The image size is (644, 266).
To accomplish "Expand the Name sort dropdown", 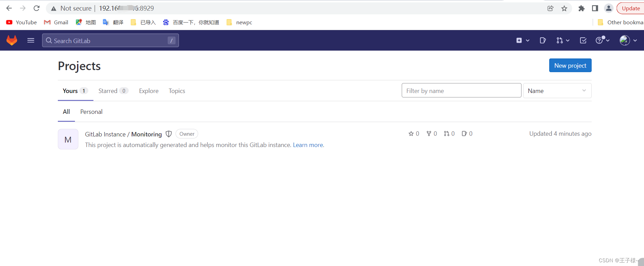I will point(557,91).
